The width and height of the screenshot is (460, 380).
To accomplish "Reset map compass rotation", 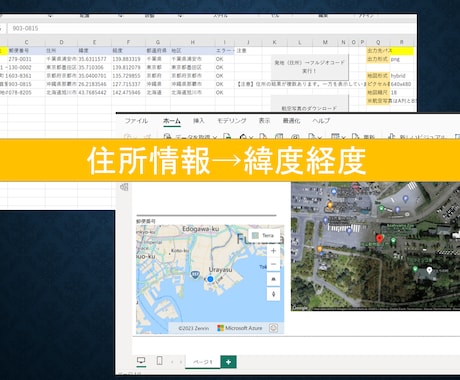I will coord(273,294).
